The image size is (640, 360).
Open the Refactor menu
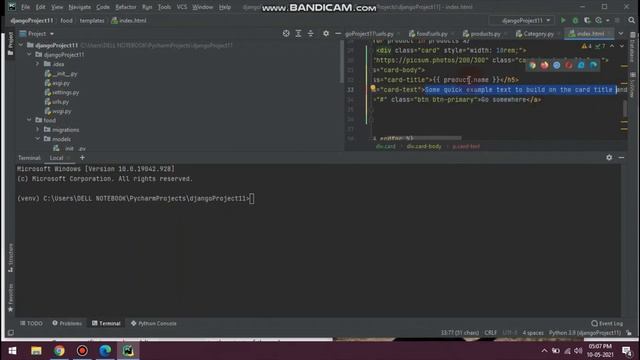click(126, 7)
